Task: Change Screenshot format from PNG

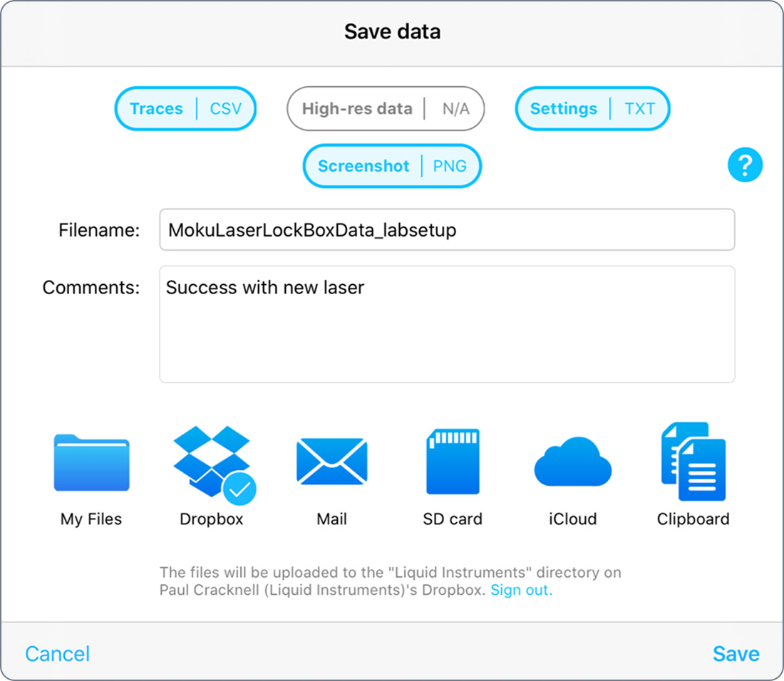Action: tap(450, 166)
